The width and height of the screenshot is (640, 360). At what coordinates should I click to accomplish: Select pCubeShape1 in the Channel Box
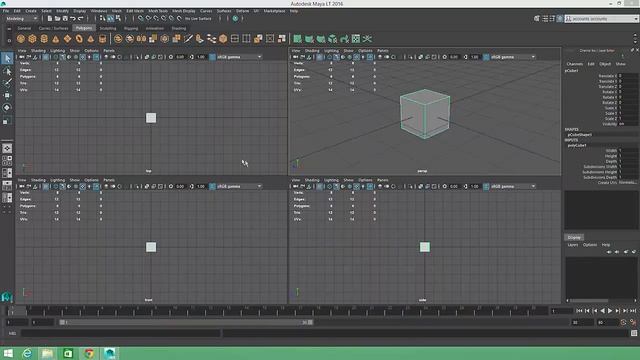point(579,134)
